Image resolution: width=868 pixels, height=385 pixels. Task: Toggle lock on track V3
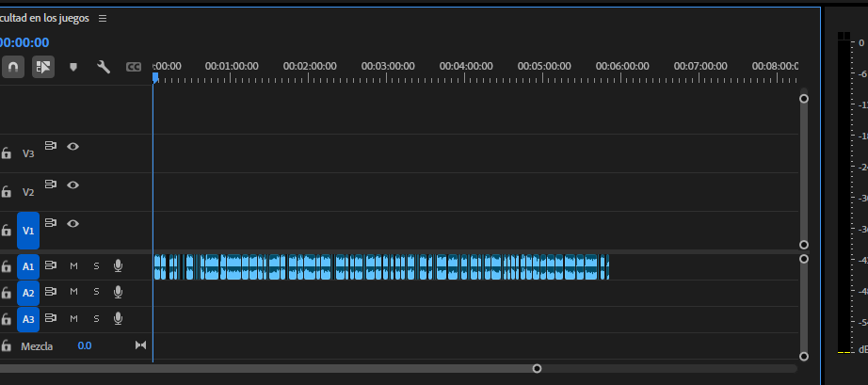point(6,153)
